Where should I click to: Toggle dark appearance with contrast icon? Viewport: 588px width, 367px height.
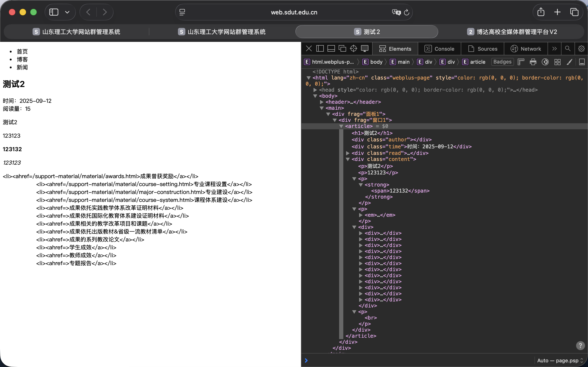[x=545, y=62]
